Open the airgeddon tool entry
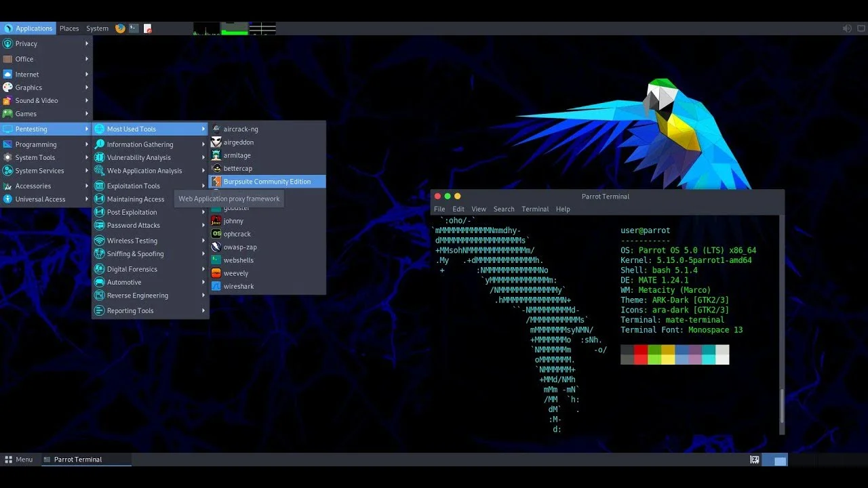The height and width of the screenshot is (488, 868). [x=267, y=142]
